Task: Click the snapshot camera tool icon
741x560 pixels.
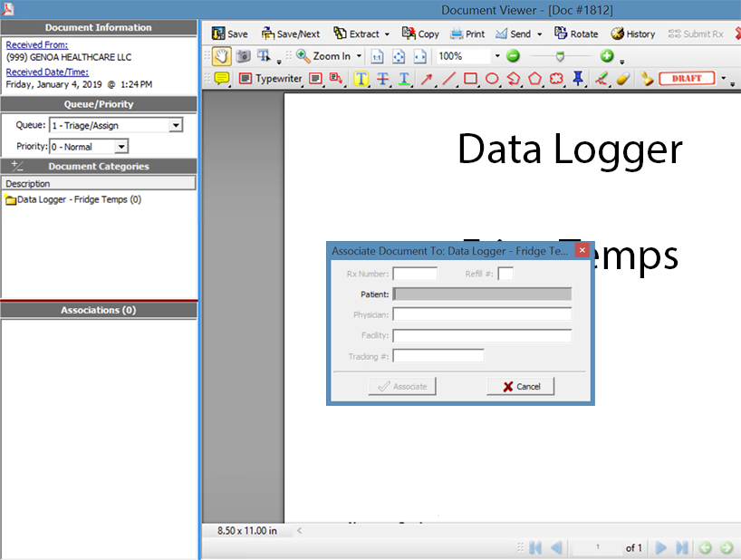Action: click(243, 56)
